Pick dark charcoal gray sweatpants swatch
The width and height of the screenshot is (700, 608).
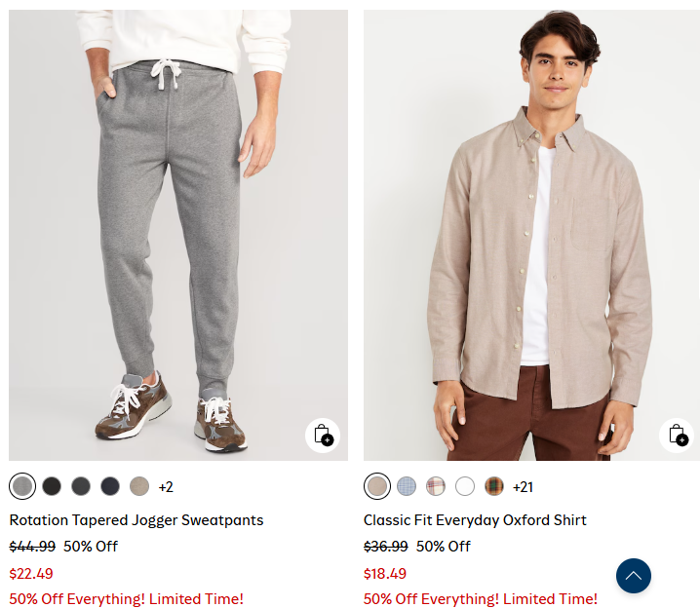click(x=81, y=486)
